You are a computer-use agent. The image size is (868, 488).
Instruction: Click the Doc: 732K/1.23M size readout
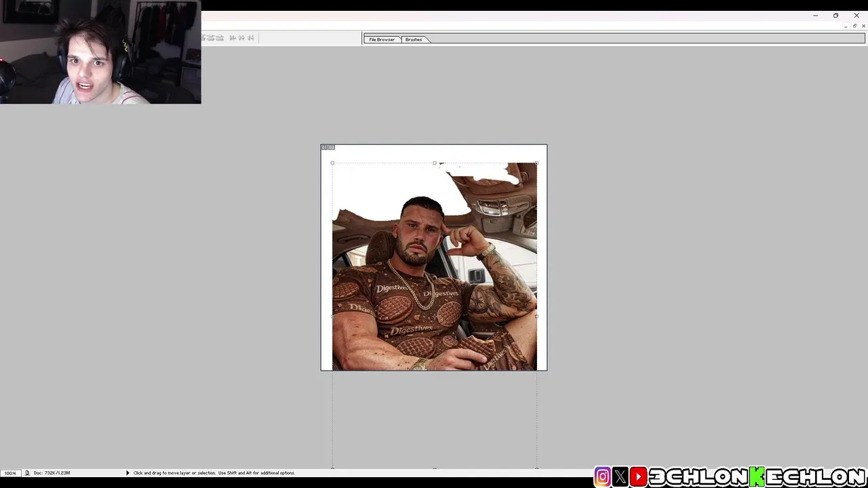tap(52, 472)
